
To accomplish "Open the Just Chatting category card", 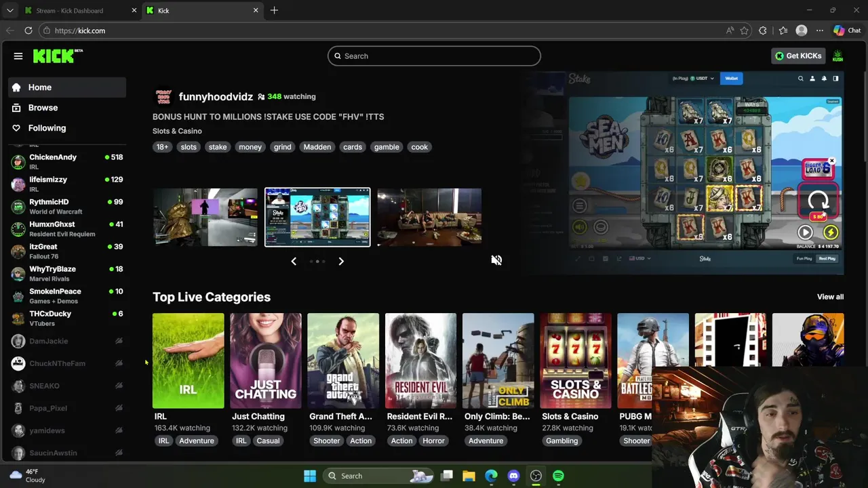I will coord(265,361).
